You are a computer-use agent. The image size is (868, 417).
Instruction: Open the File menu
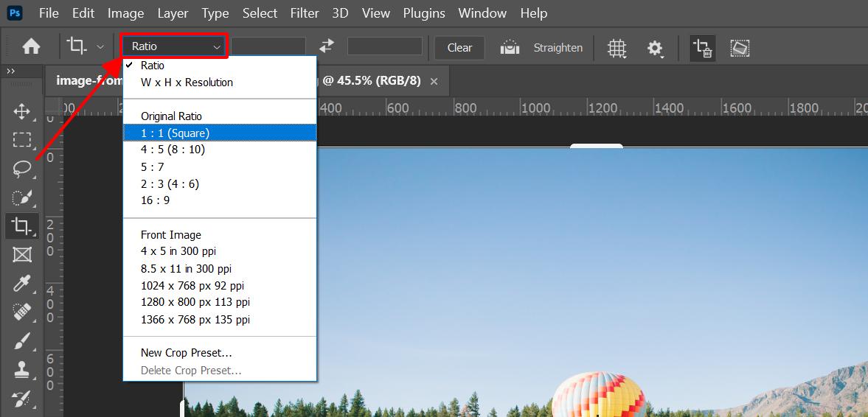tap(49, 13)
